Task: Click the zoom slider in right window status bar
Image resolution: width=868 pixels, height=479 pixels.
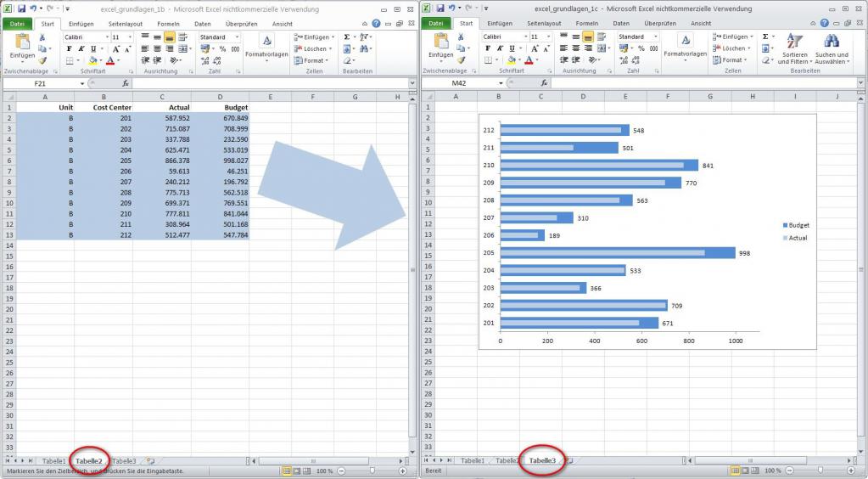Action: tap(820, 470)
